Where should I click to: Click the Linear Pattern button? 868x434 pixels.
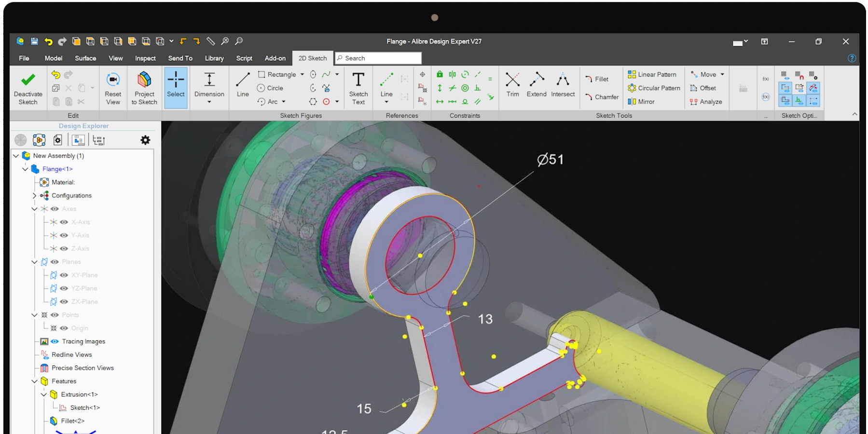652,74
